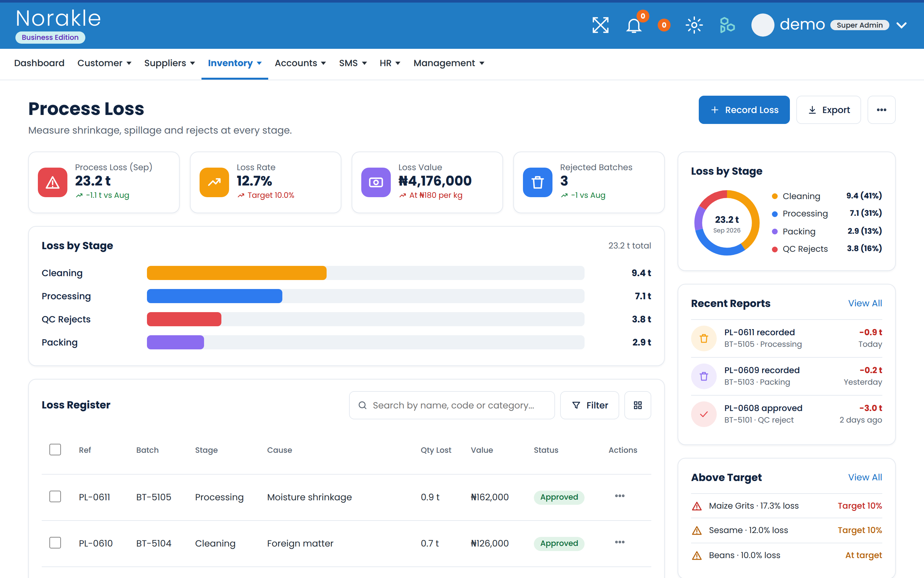
Task: Click the checkmark icon beside PL-0608 approved
Action: (x=704, y=414)
